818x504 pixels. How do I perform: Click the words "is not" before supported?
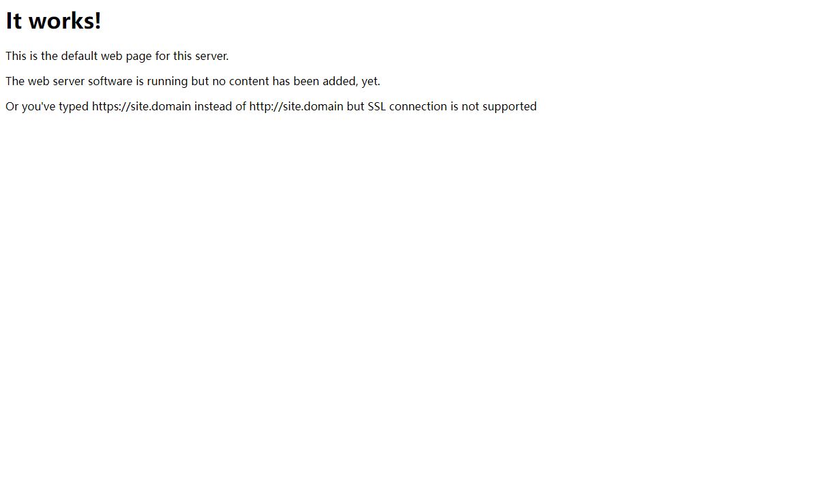pos(465,106)
